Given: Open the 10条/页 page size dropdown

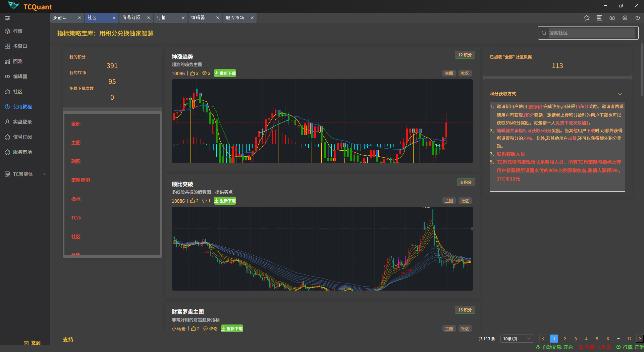Looking at the screenshot, I should pos(517,339).
